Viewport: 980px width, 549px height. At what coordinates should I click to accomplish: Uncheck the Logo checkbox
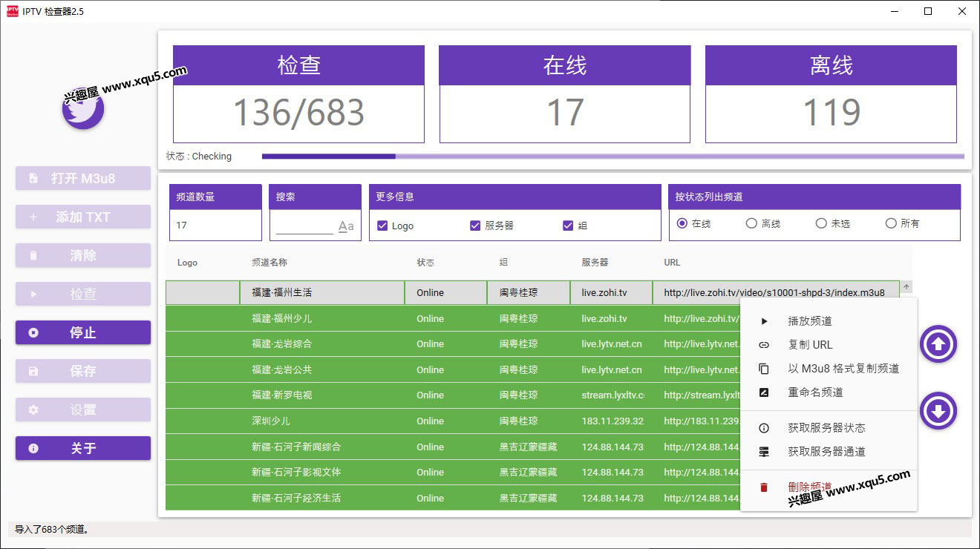383,226
